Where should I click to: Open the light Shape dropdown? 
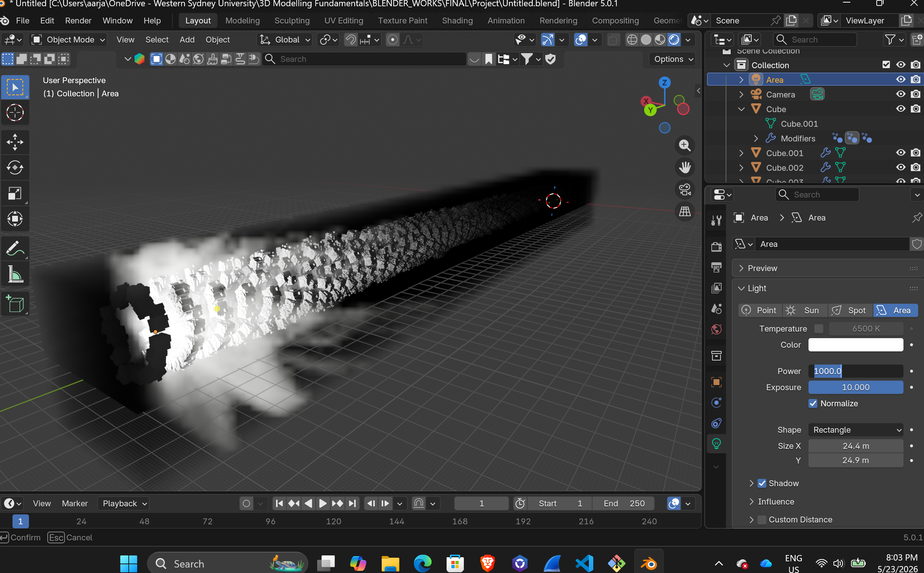click(855, 430)
